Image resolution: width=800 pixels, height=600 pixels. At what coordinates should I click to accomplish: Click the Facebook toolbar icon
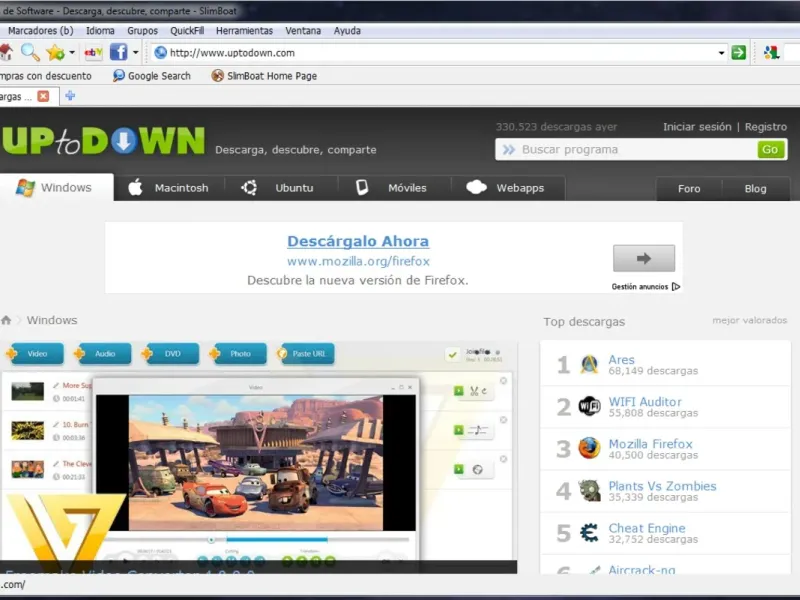[118, 52]
